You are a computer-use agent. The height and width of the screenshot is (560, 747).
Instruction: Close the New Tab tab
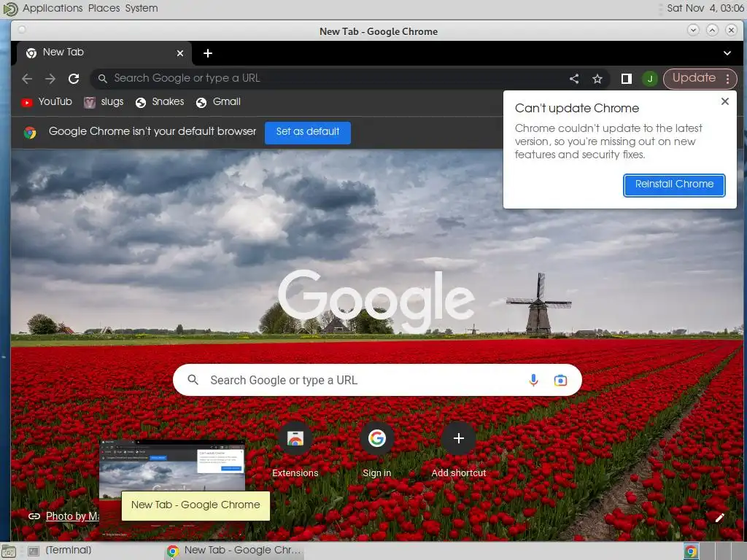180,53
